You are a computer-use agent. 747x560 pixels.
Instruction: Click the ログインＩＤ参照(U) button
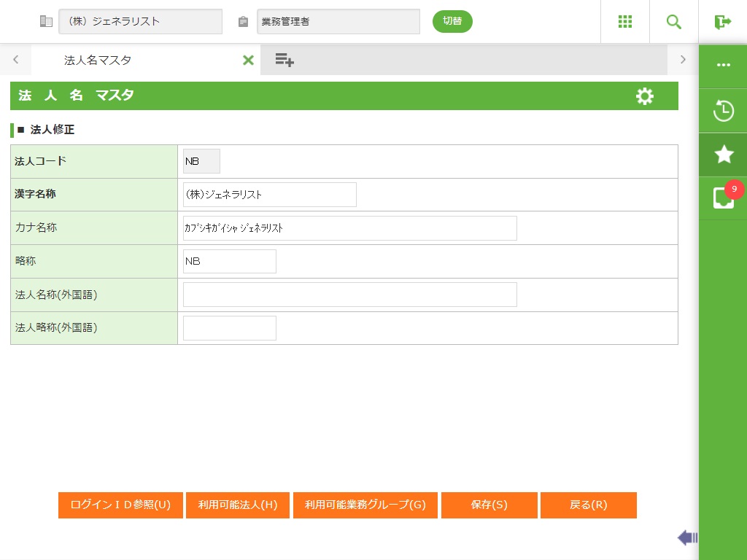tap(120, 505)
